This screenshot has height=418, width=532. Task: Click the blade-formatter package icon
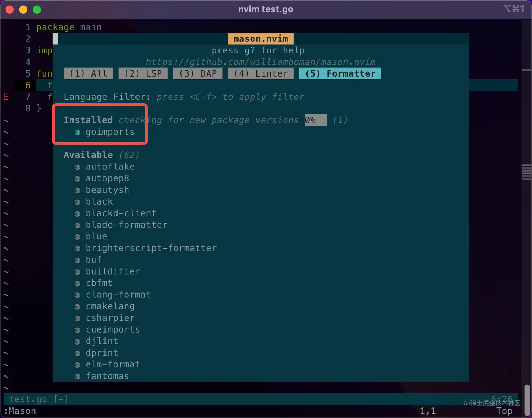pos(77,225)
